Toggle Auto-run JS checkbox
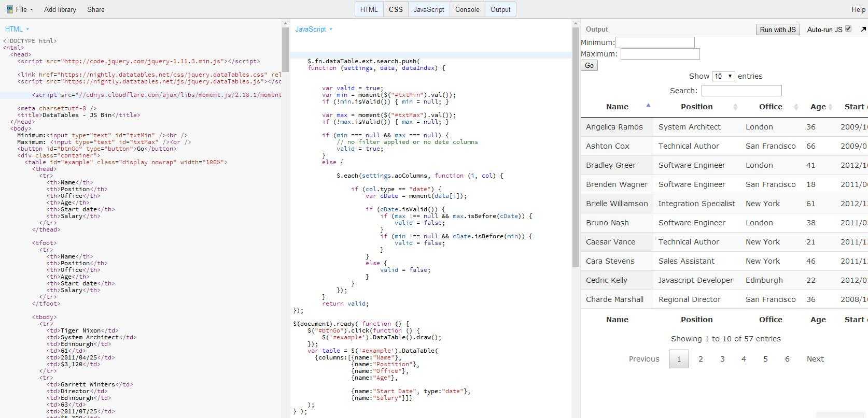The height and width of the screenshot is (418, 868). (848, 29)
